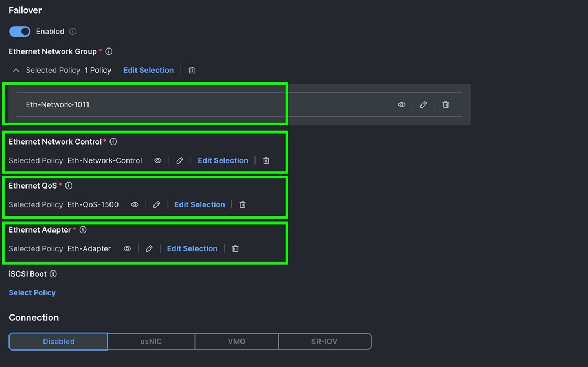View the Eth-QoS-1500 policy

tap(135, 204)
